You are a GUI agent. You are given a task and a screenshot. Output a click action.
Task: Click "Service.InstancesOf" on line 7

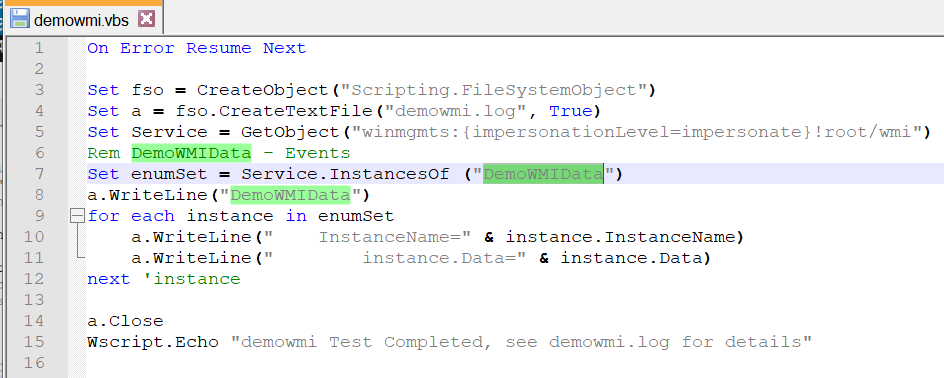coord(346,174)
